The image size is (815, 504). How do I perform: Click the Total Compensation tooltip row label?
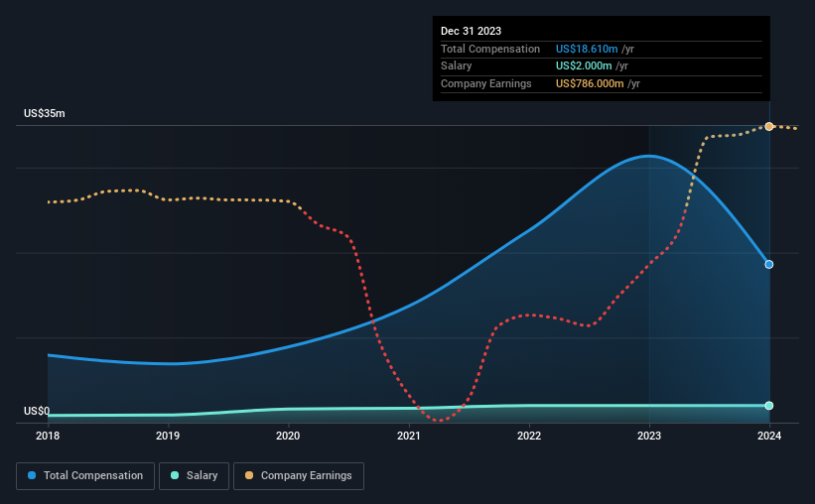coord(490,49)
